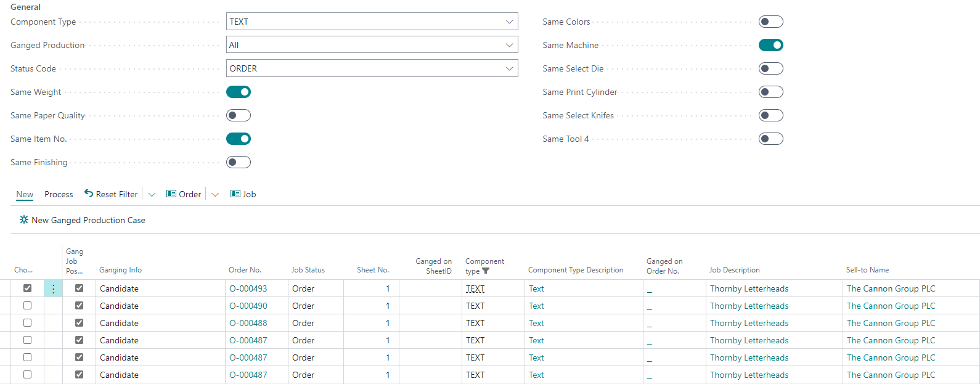Open order link O-000490
980x384 pixels.
248,306
